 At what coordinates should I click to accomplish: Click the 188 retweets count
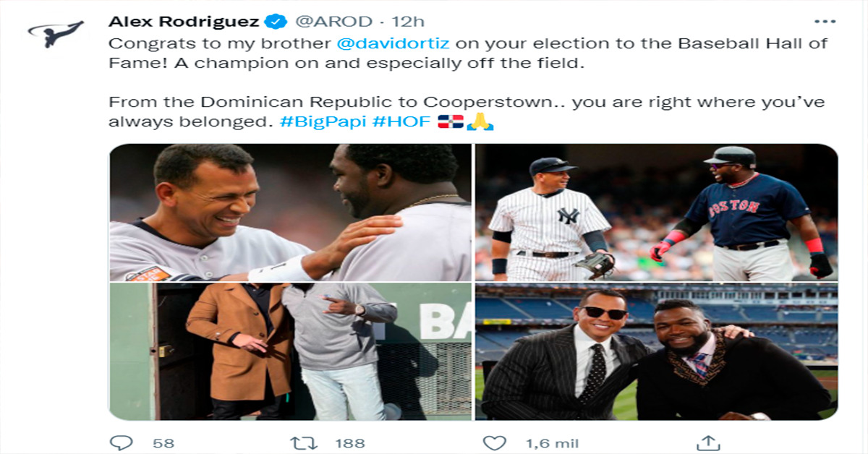pos(350,443)
